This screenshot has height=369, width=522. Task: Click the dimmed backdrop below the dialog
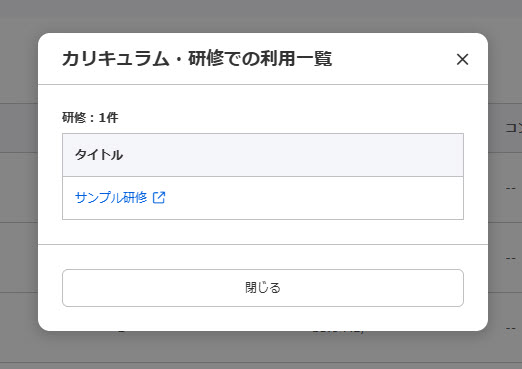261,350
